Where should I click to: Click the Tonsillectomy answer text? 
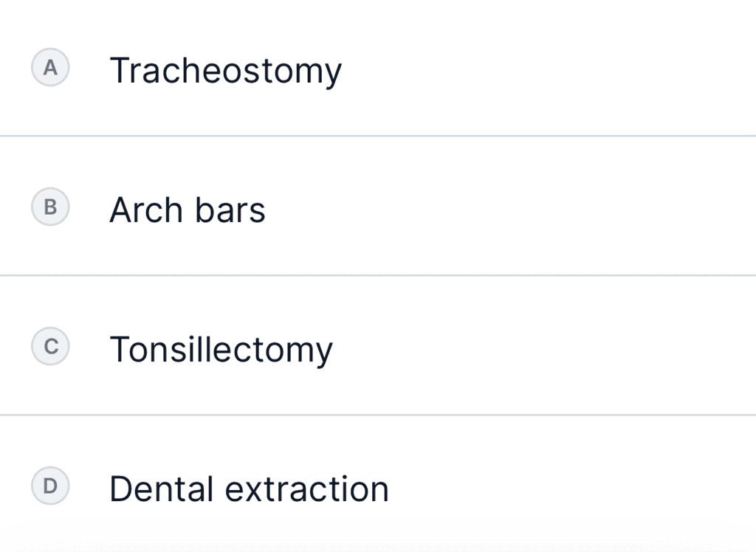click(221, 350)
